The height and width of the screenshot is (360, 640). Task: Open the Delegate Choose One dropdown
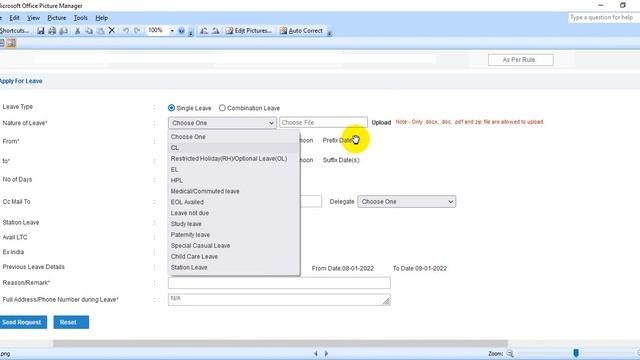[407, 202]
